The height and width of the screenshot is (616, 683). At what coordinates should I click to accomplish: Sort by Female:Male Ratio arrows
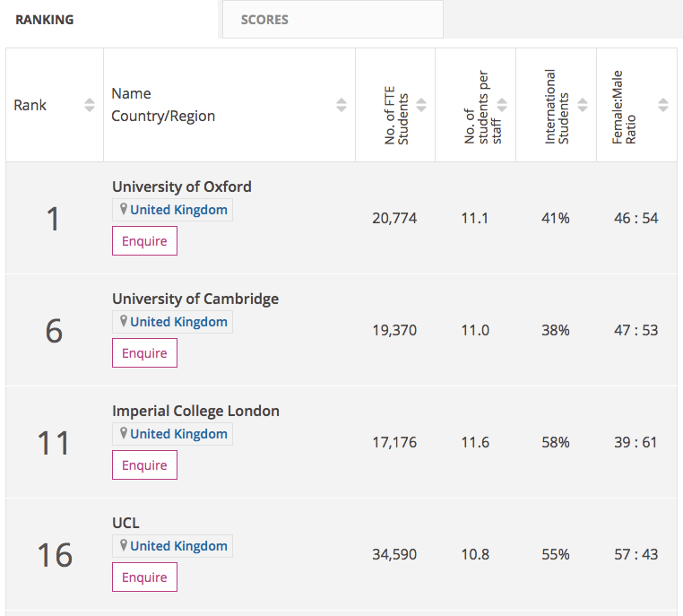pos(663,105)
